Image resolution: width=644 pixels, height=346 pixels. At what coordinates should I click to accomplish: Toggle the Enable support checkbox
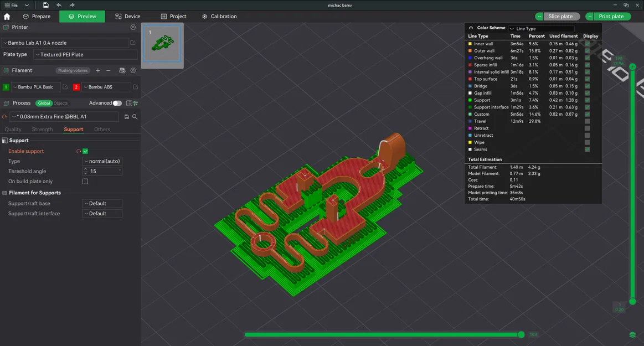point(85,151)
